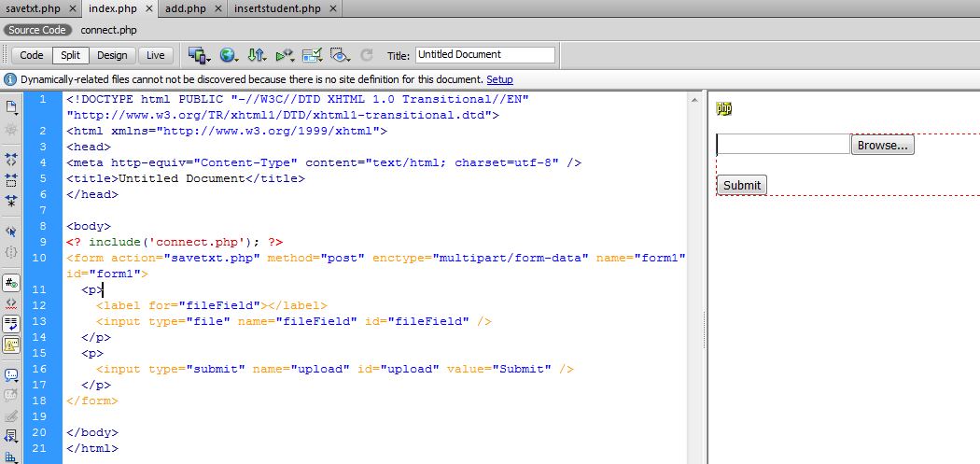980x464 pixels.
Task: Click the code pane scroll up arrow
Action: pos(694,100)
